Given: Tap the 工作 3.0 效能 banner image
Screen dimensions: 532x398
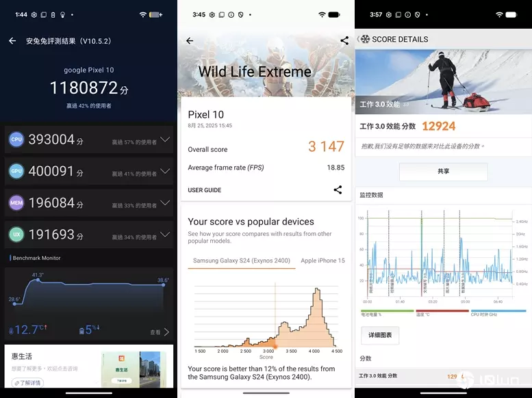Looking at the screenshot, I should pos(443,81).
